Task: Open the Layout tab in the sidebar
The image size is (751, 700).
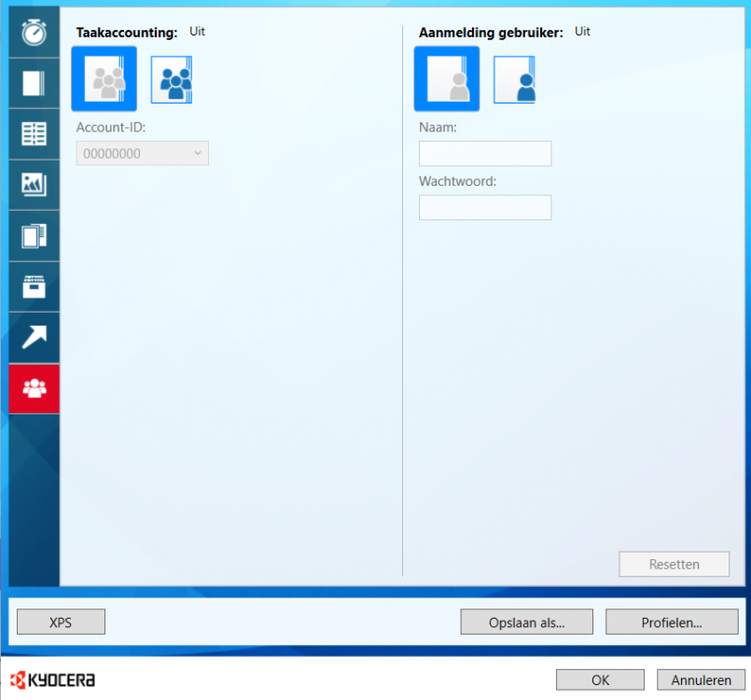Action: [34, 133]
